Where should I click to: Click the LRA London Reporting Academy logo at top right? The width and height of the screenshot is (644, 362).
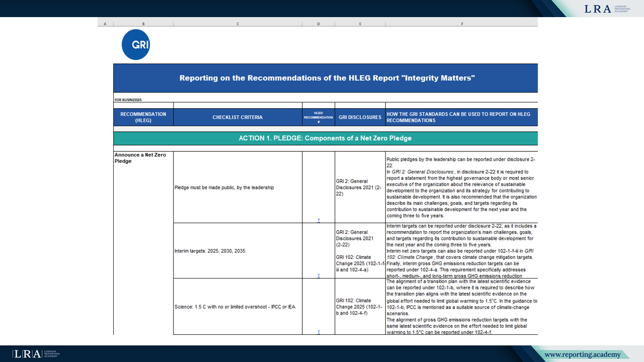click(x=607, y=9)
